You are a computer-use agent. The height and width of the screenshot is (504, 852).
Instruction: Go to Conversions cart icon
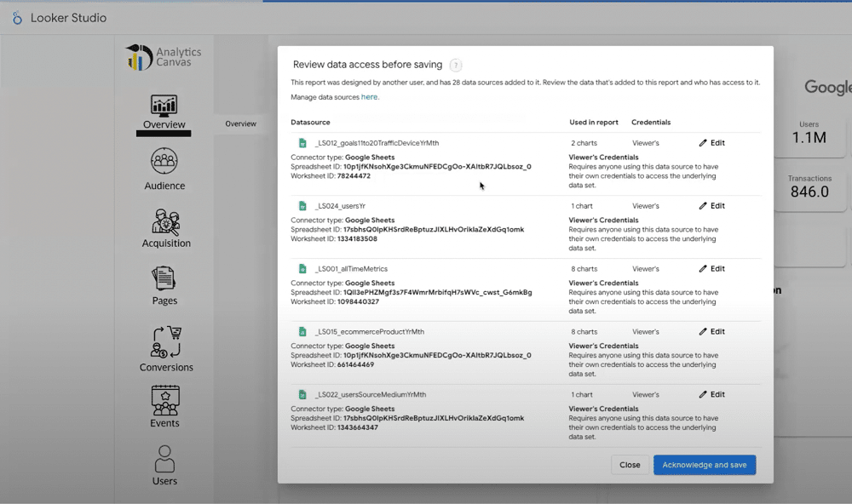coord(166,342)
